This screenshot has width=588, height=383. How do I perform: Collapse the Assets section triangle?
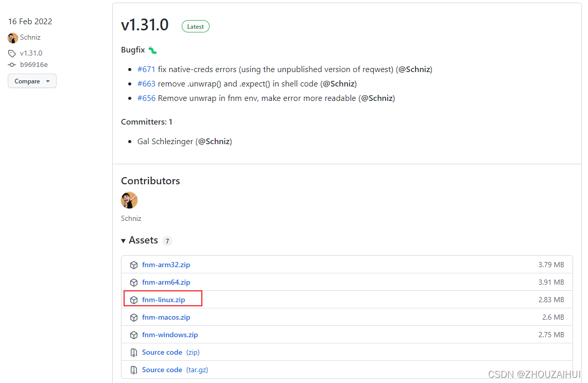click(x=124, y=241)
